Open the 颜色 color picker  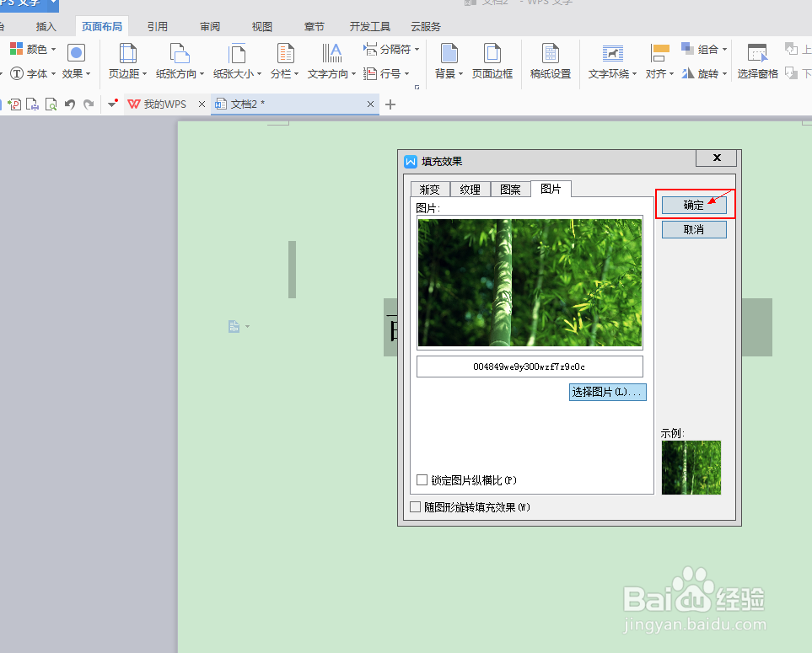[x=35, y=49]
